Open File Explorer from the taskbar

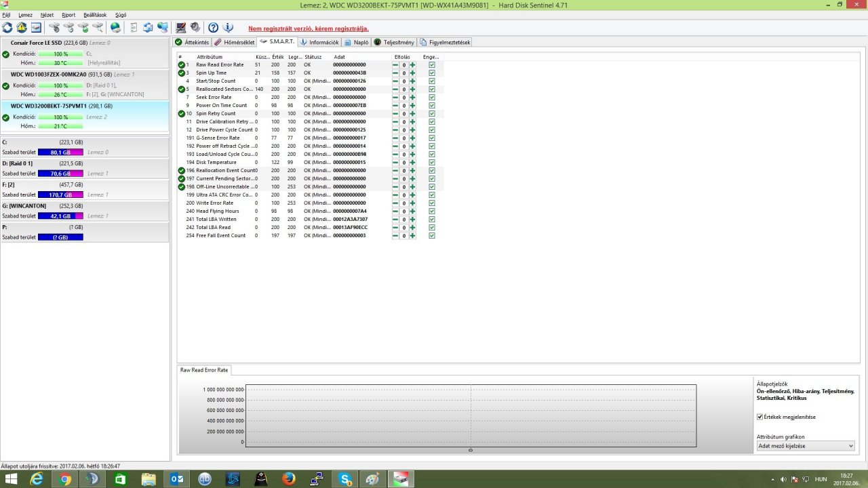coord(149,479)
